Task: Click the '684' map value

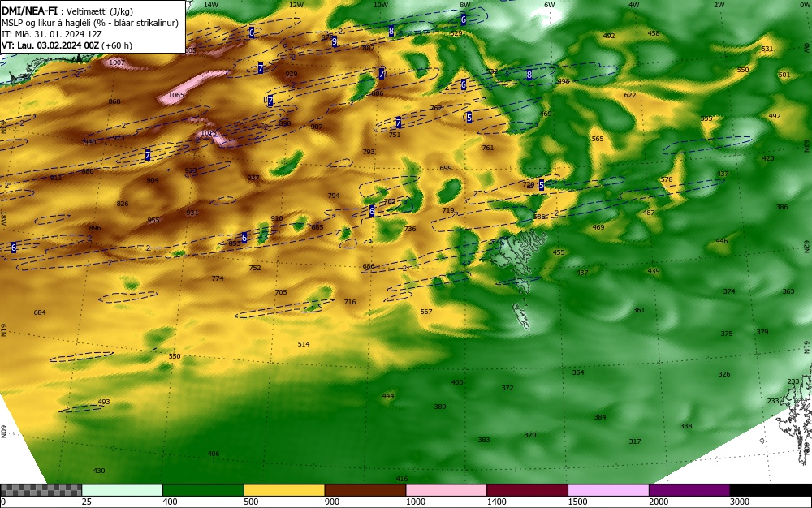Action: click(x=40, y=312)
